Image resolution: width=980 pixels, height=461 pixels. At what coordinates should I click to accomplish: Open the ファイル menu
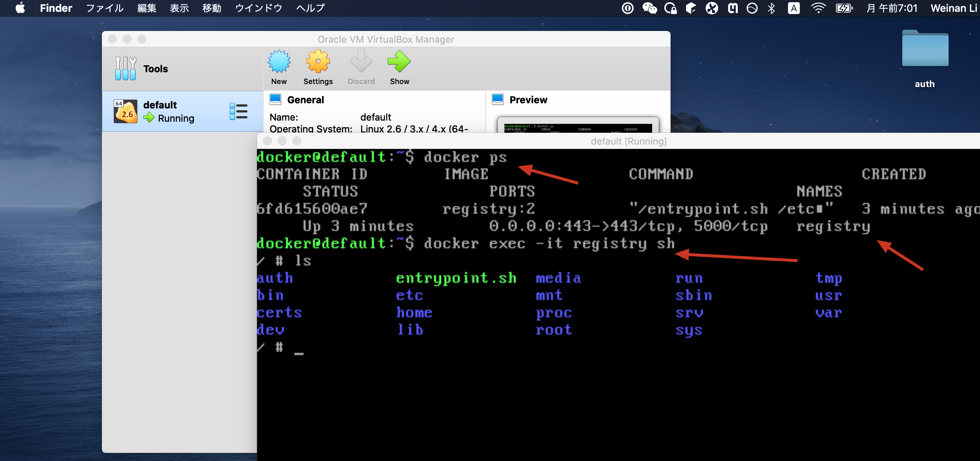[104, 8]
